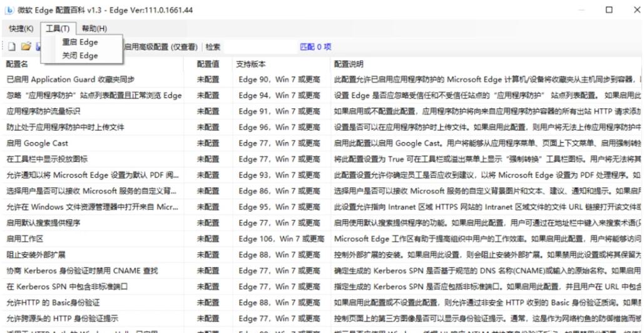Click 未配置 value for 阻止安装外部扩展
The height and width of the screenshot is (333, 644).
point(208,255)
